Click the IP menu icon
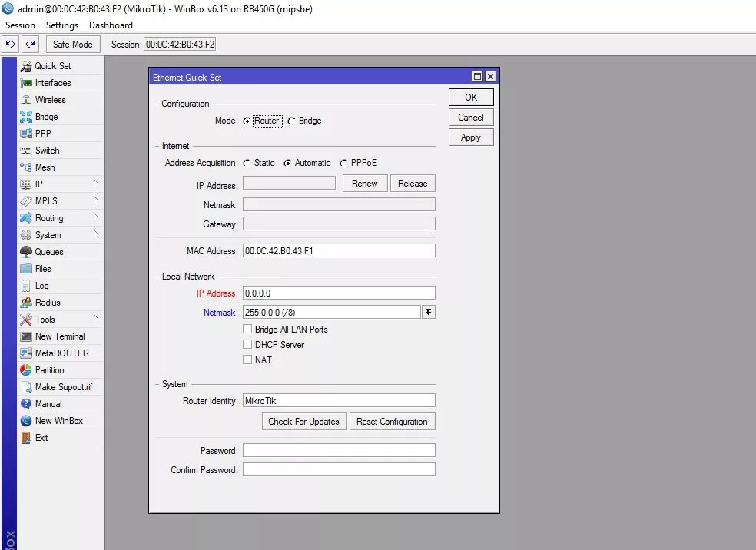Viewport: 756px width, 550px height. tap(25, 184)
